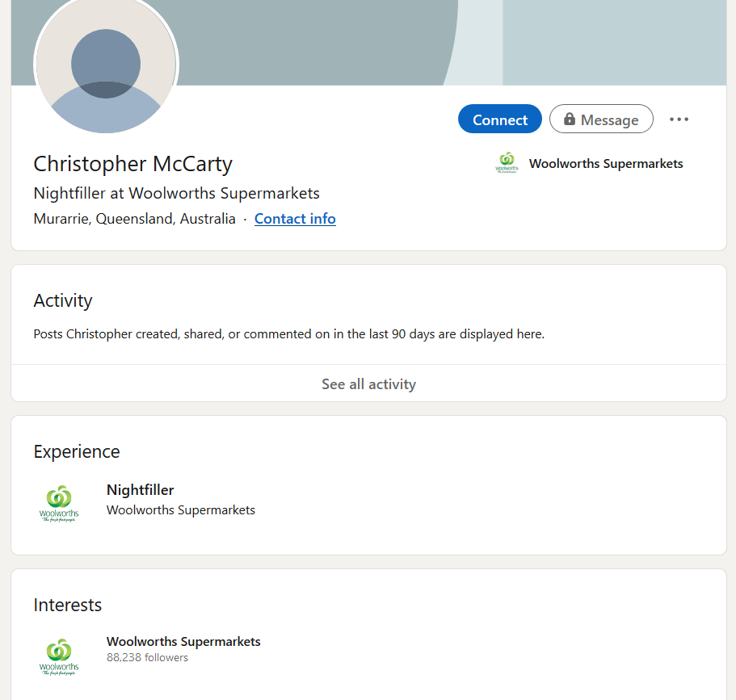
Task: Open Woolworths Supermarkets in the Interests section
Action: (x=183, y=641)
